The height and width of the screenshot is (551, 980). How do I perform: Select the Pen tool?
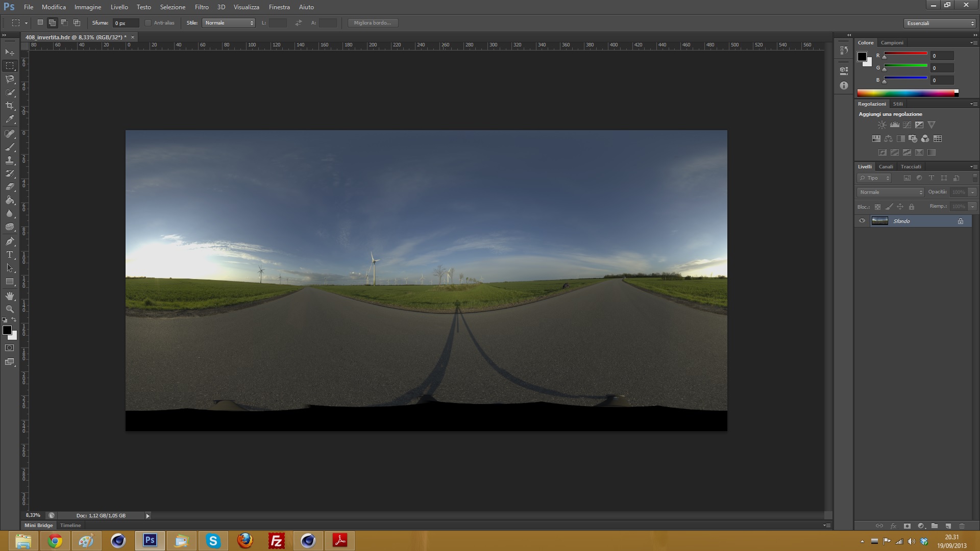(10, 241)
